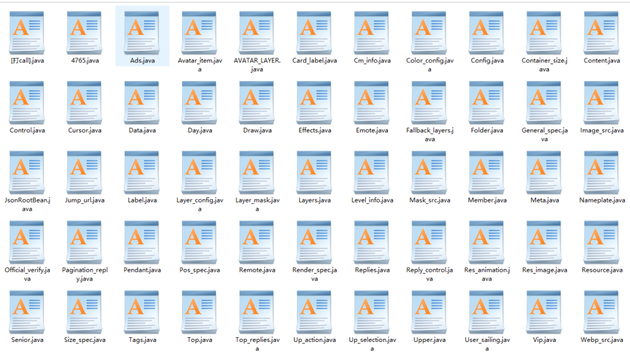Select the Render_spec.java file name

pyautogui.click(x=314, y=274)
